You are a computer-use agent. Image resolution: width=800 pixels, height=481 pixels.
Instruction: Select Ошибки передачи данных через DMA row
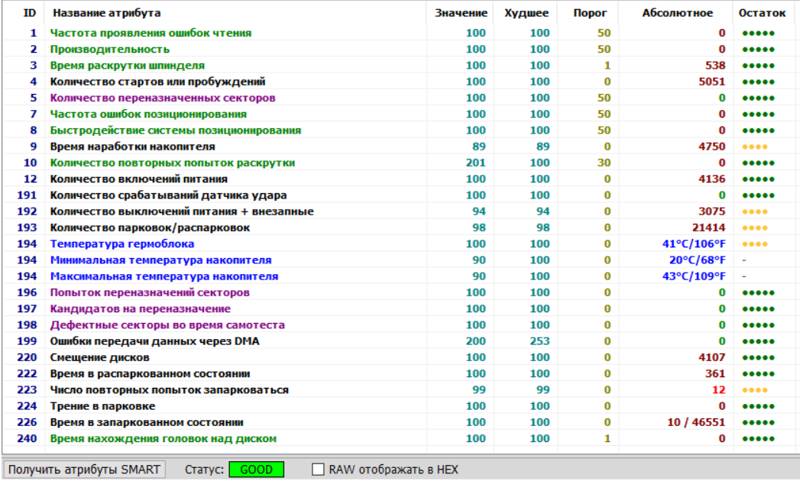pos(400,341)
